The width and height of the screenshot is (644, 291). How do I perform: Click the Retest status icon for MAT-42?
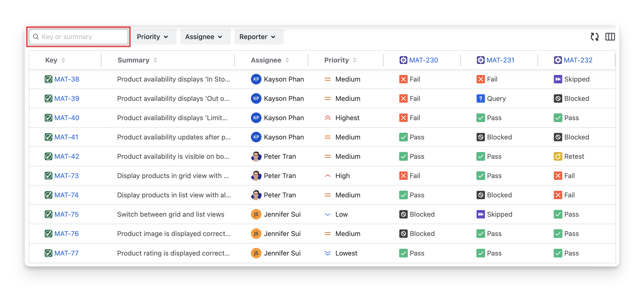(x=558, y=156)
